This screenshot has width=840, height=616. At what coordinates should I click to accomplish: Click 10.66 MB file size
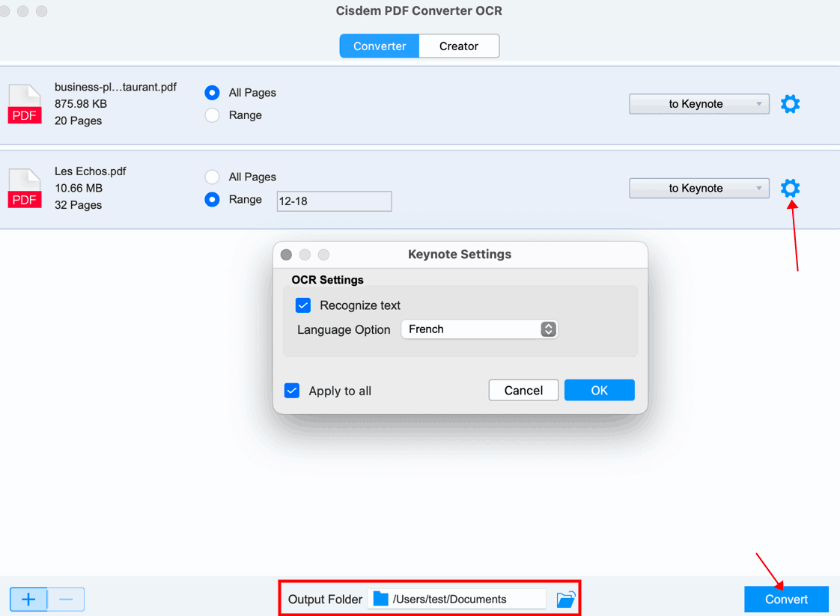pyautogui.click(x=78, y=188)
